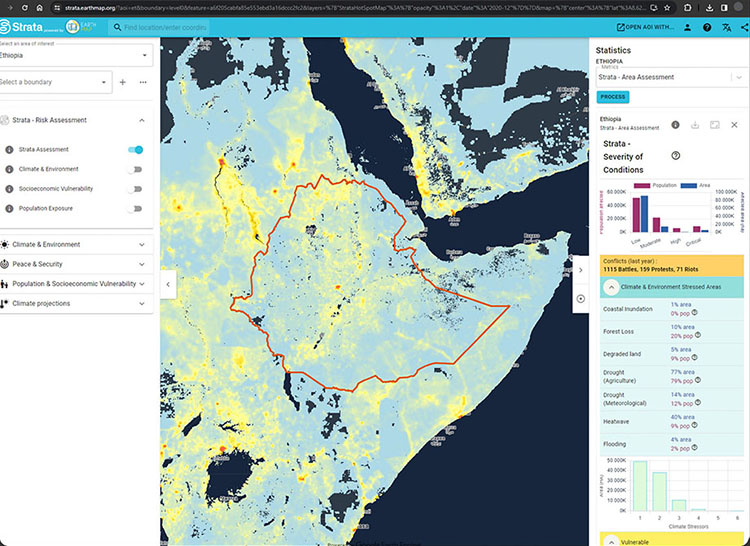This screenshot has height=546, width=750.
Task: Collapse the Vulnerable section chevron
Action: pos(611,541)
